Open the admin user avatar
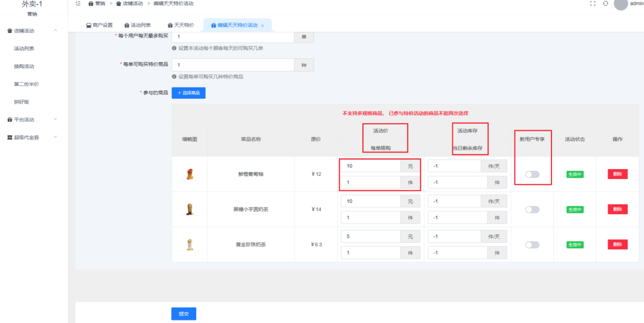Screen dimensions: 644x323 click(x=621, y=4)
